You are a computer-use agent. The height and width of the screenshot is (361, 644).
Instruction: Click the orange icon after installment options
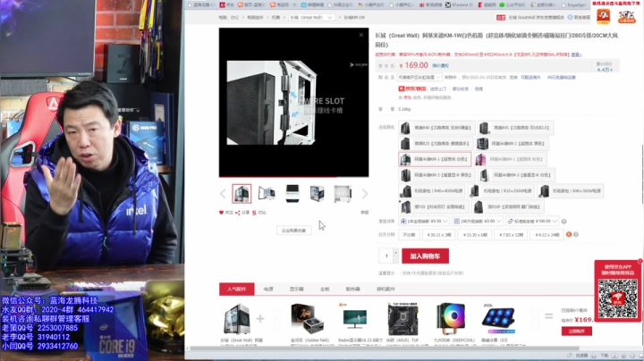tap(569, 234)
